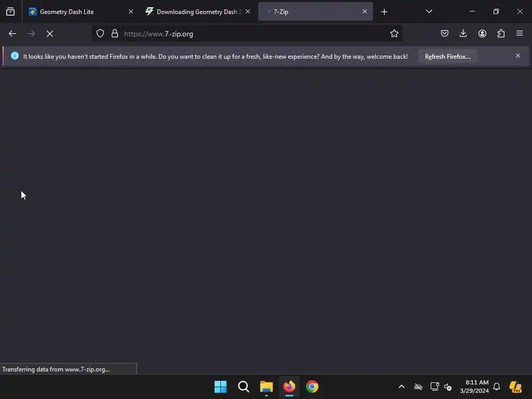Select the 7-Zip tab

click(315, 11)
